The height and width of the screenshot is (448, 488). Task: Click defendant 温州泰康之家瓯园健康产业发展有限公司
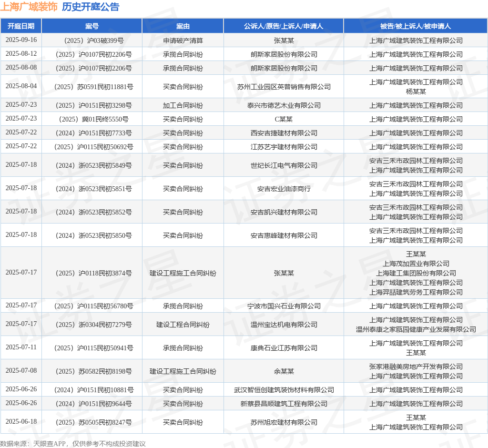pos(416,329)
